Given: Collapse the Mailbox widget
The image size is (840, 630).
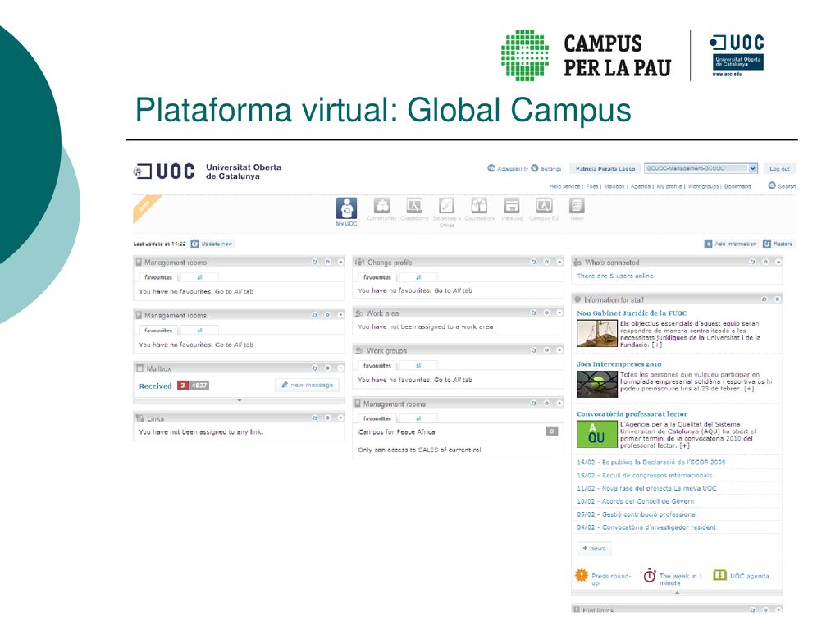Looking at the screenshot, I should click(x=340, y=368).
